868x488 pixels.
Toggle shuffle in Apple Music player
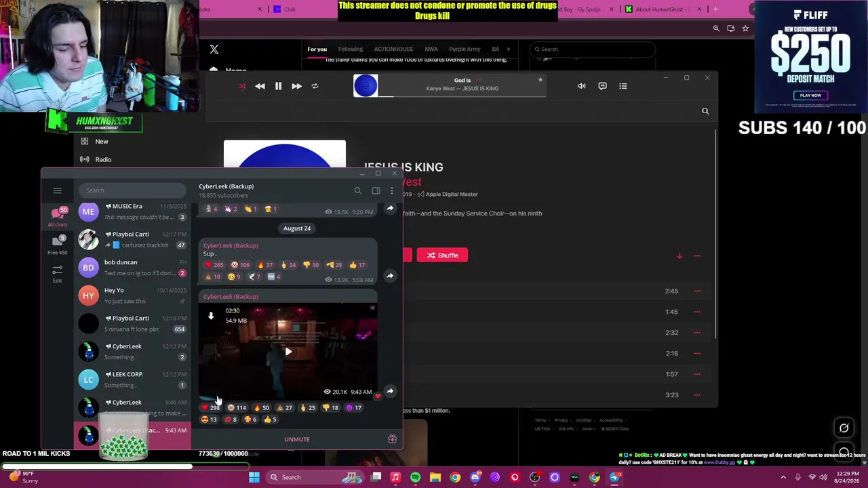point(242,86)
